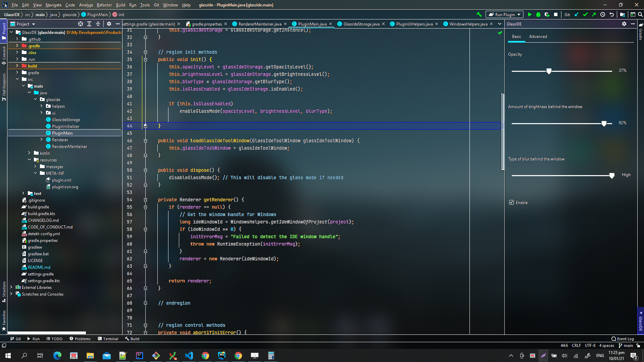Adjust the Opacity slider handle
The width and height of the screenshot is (644, 362).
(x=549, y=71)
